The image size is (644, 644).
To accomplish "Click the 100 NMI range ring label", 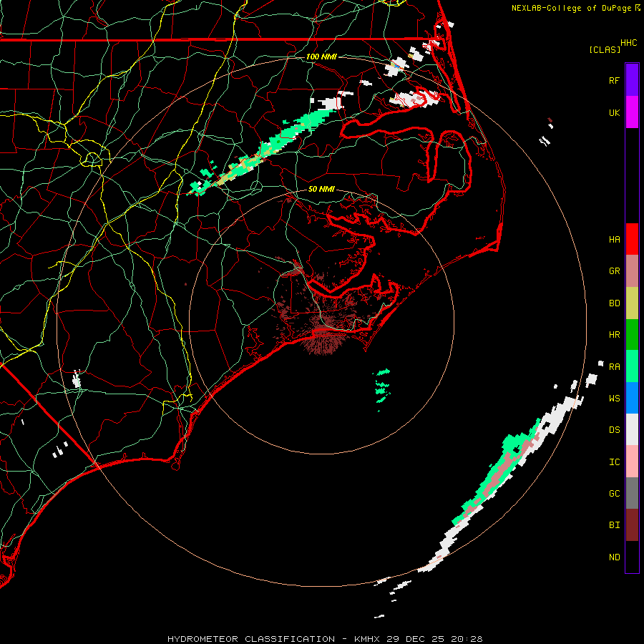I will 321,57.
